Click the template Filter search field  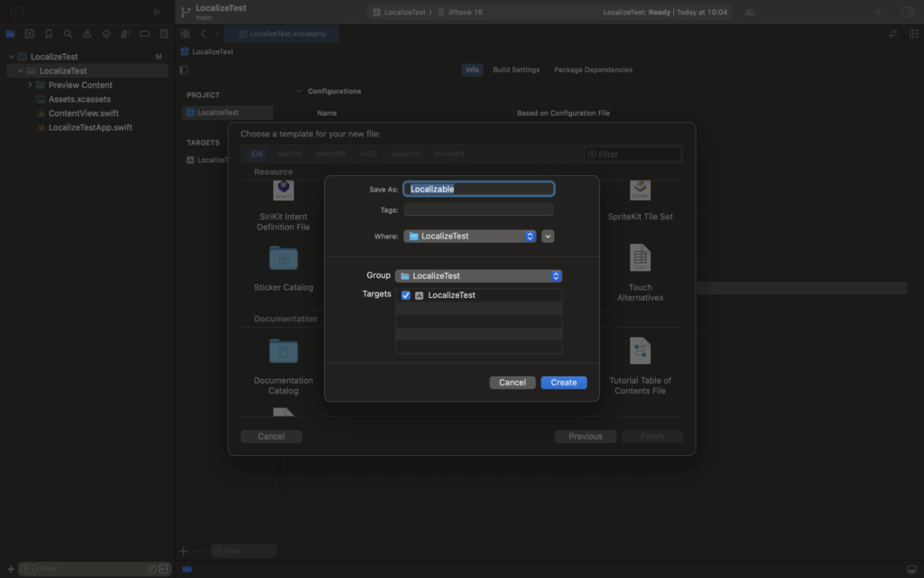[x=633, y=154]
